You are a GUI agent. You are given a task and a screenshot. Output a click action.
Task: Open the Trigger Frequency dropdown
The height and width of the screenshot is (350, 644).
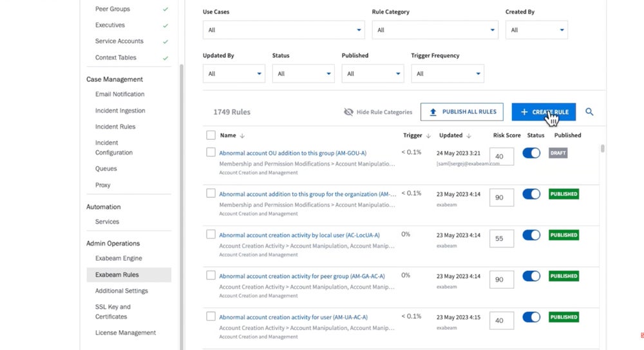coord(448,73)
